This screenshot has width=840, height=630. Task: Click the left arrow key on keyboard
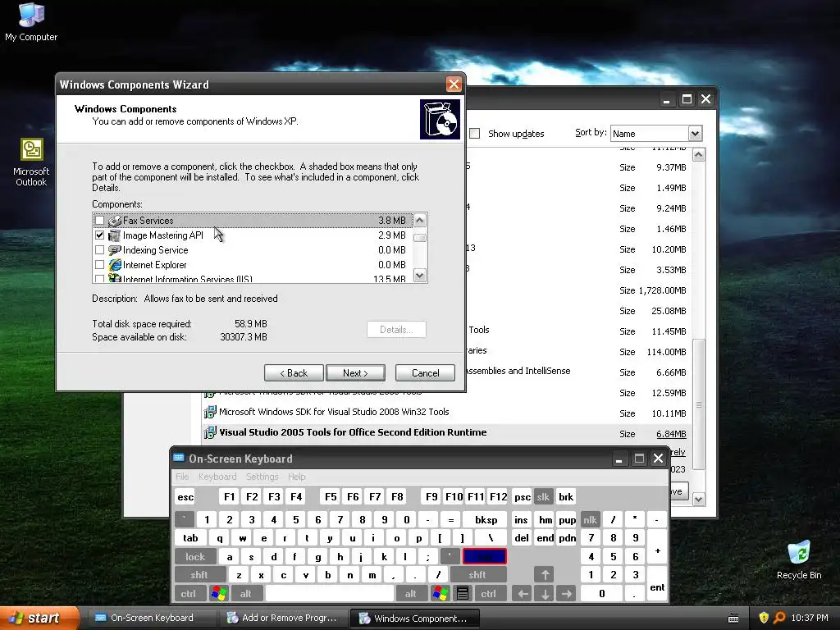point(523,594)
